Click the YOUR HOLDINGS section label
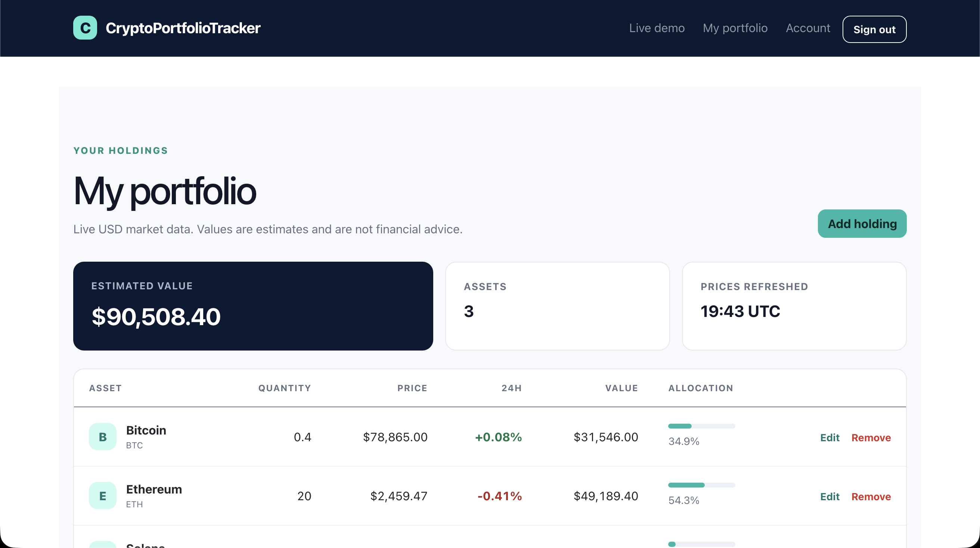Screen dimensions: 980x548 coord(121,150)
